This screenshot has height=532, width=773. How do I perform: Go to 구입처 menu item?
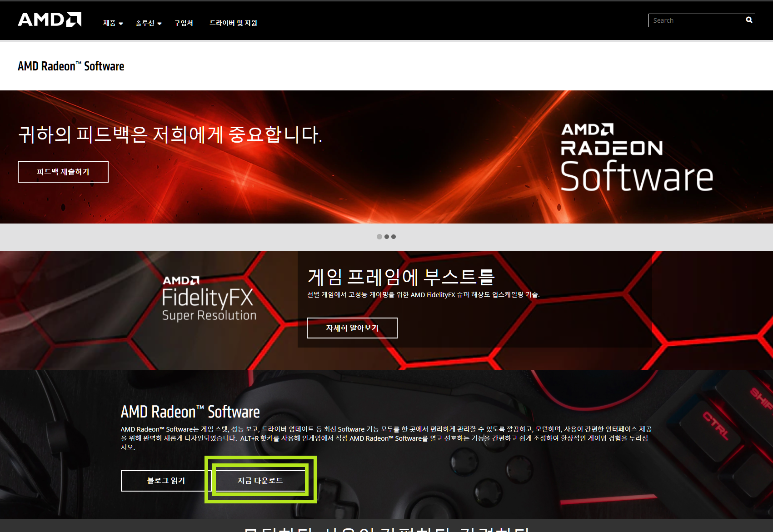click(184, 23)
